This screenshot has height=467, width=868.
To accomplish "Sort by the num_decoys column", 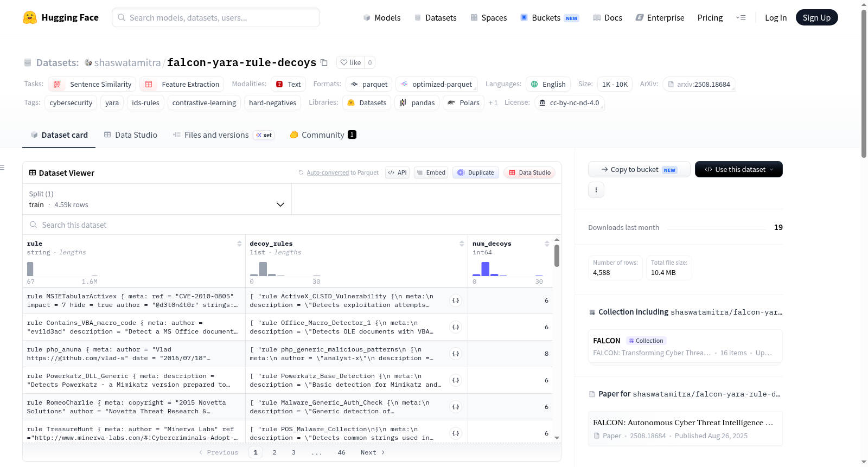I will point(547,244).
